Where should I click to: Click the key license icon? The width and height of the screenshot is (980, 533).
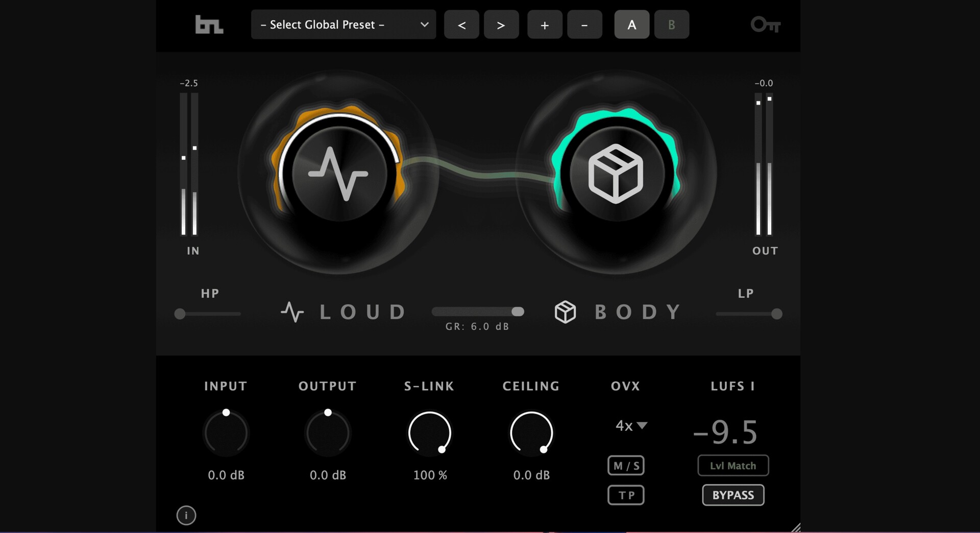pos(765,25)
